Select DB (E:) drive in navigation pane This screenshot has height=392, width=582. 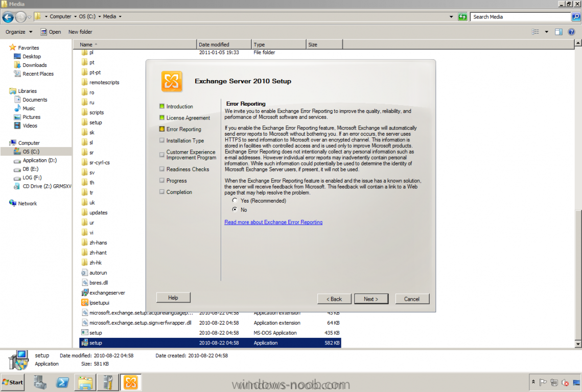pos(26,169)
